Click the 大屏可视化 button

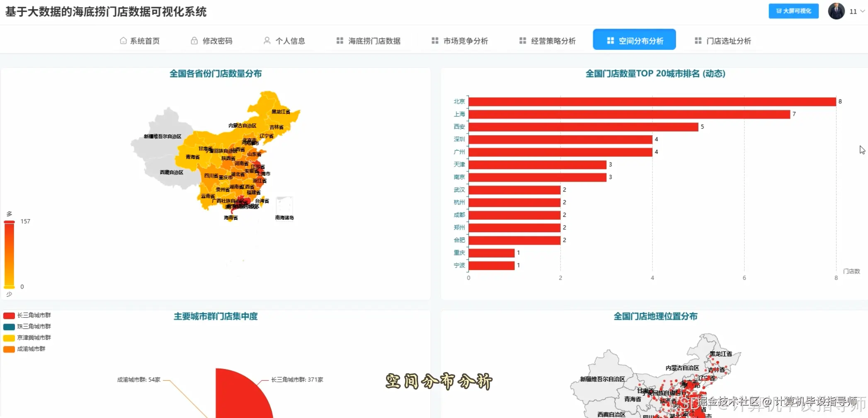793,11
